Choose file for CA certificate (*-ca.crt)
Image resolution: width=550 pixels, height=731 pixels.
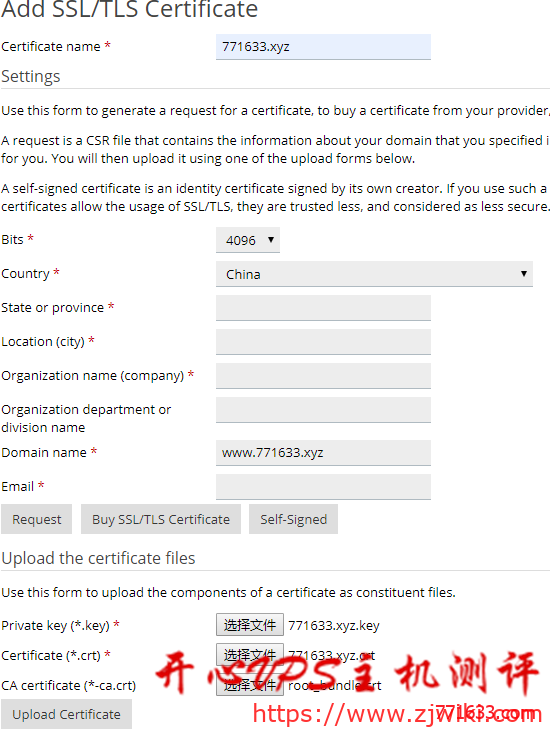click(x=250, y=685)
